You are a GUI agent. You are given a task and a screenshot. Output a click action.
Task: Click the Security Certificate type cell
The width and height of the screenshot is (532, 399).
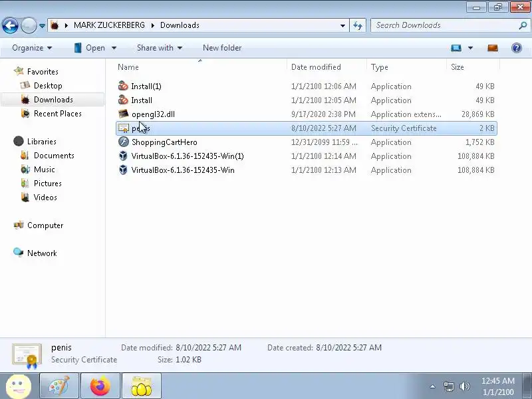[x=404, y=128]
